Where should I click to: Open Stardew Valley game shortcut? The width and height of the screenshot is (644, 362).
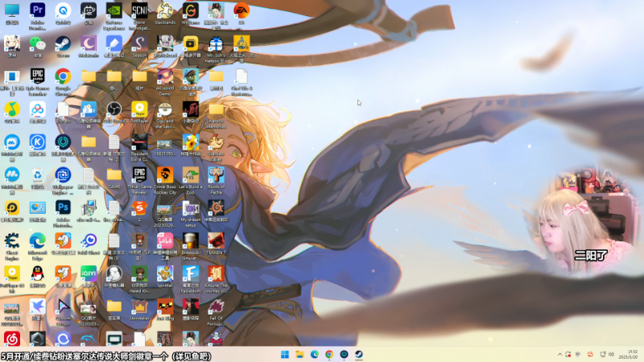tap(216, 148)
